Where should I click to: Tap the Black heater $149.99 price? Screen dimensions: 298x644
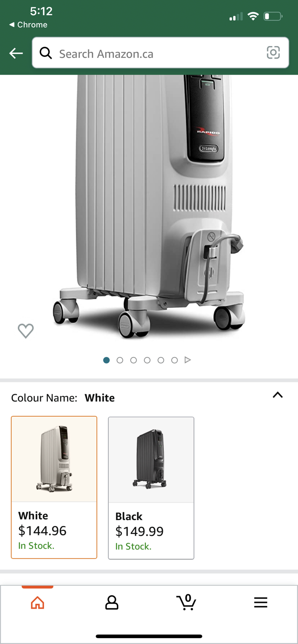tap(140, 531)
